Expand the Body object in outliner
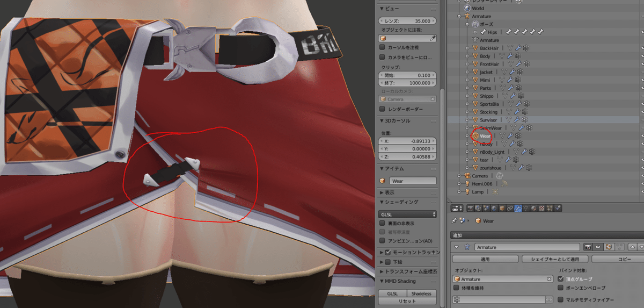The width and height of the screenshot is (644, 308). (467, 56)
